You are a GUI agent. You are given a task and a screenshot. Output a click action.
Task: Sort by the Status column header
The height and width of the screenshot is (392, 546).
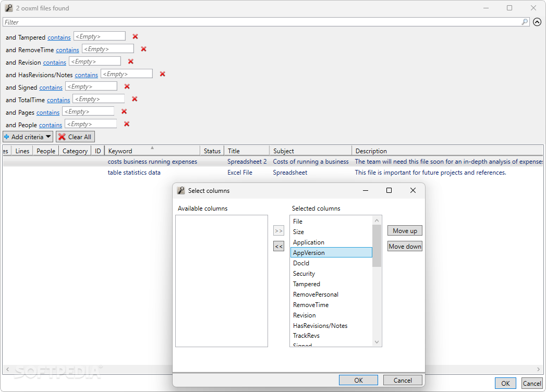tap(212, 151)
